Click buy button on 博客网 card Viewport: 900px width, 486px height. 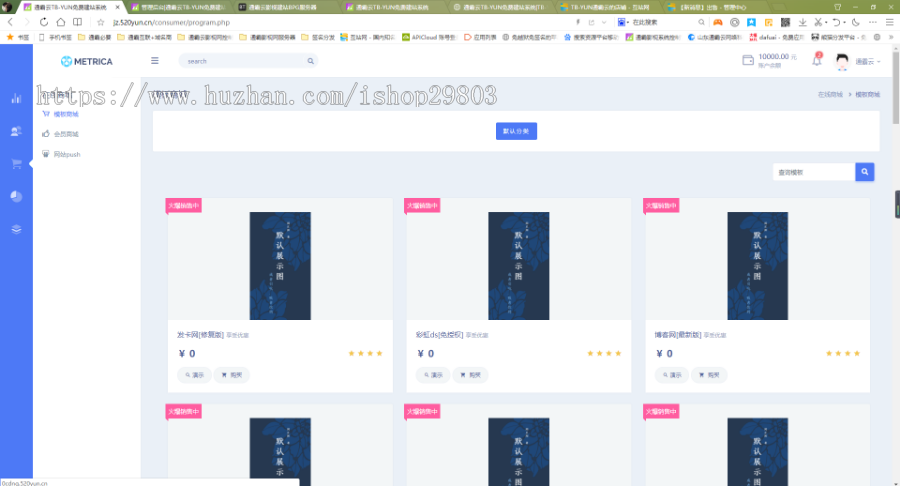click(x=709, y=375)
